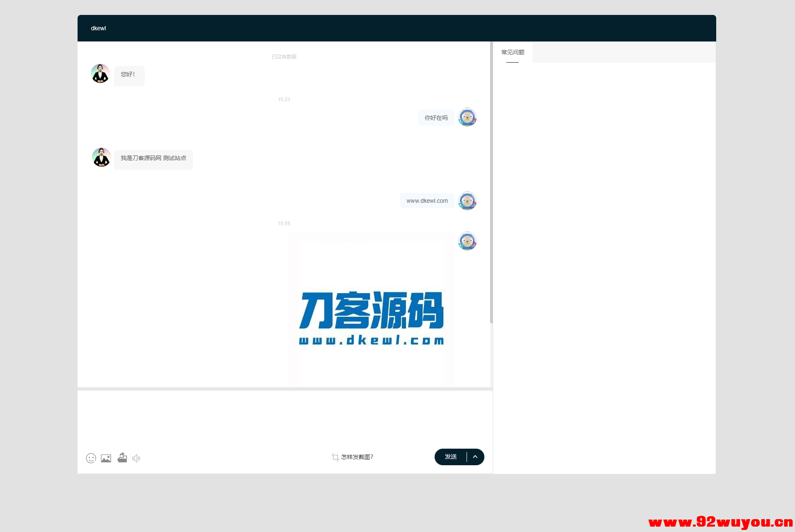Select the "www.dkewl.com" message bubble
Image resolution: width=795 pixels, height=532 pixels.
[x=427, y=201]
